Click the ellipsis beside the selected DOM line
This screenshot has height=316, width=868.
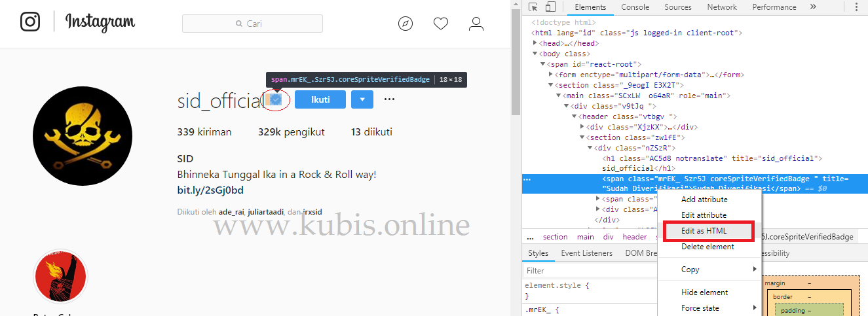pos(527,179)
